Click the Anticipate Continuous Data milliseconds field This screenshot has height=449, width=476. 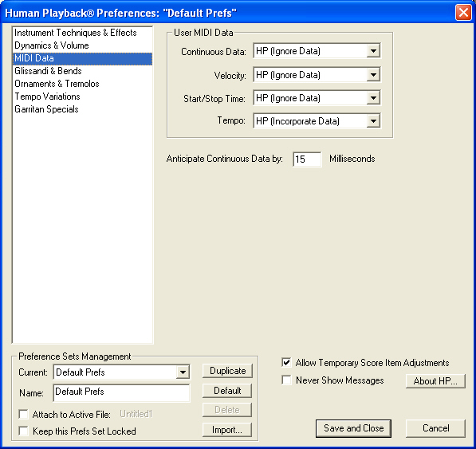pos(307,159)
